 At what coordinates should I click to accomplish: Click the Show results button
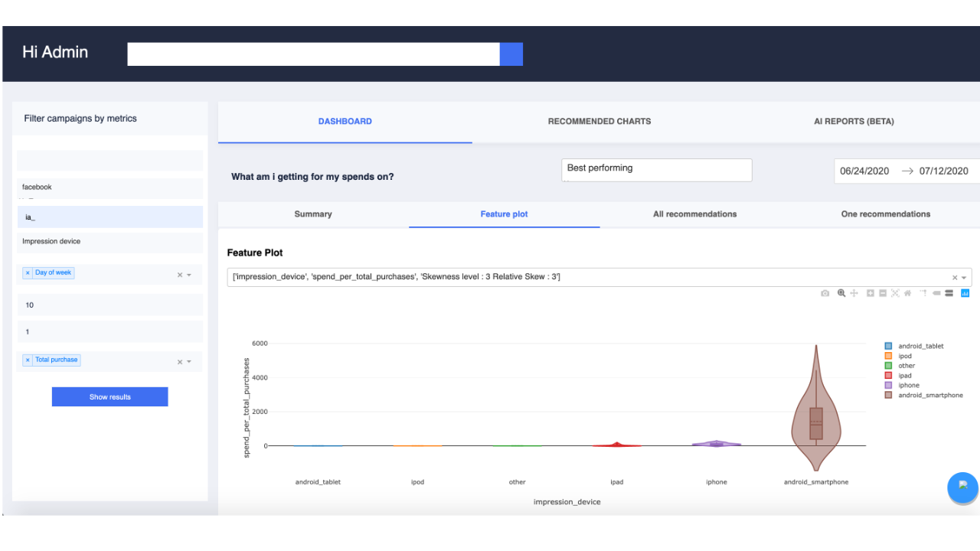(110, 397)
